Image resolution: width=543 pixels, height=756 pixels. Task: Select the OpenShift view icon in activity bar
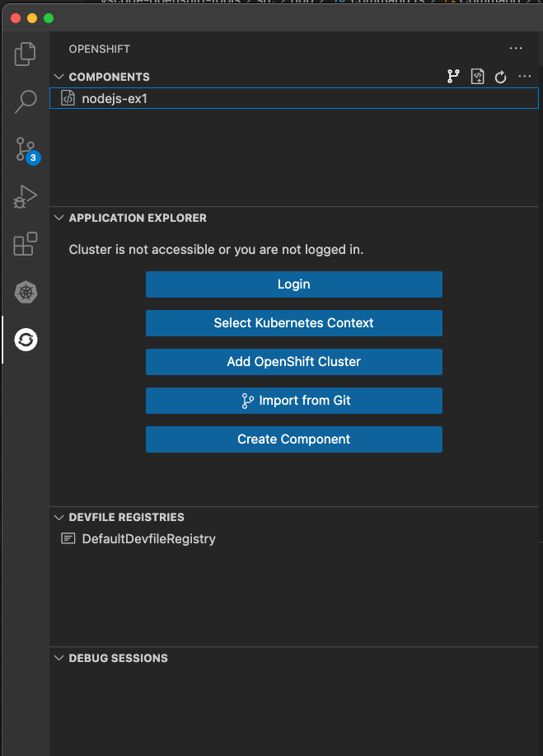tap(26, 340)
